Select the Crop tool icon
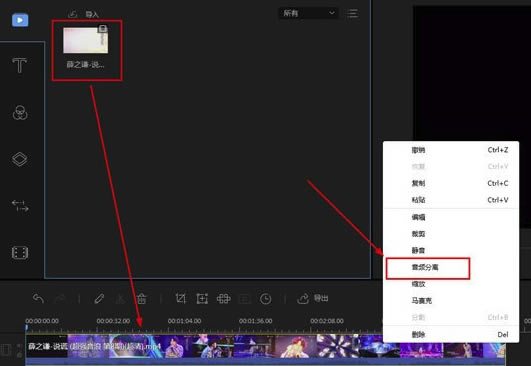531x366 pixels. point(180,299)
